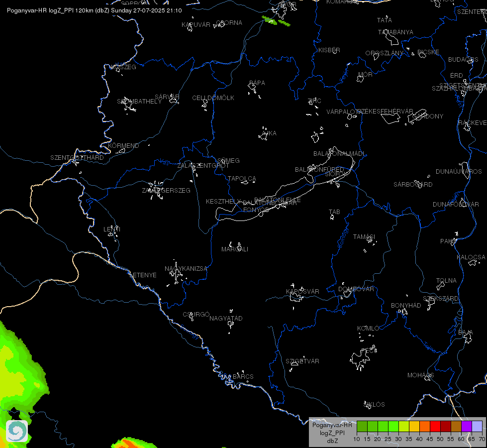This screenshot has width=487, height=448.
Task: Select the purple 60-65 dBZ legend swatch
Action: (x=467, y=426)
